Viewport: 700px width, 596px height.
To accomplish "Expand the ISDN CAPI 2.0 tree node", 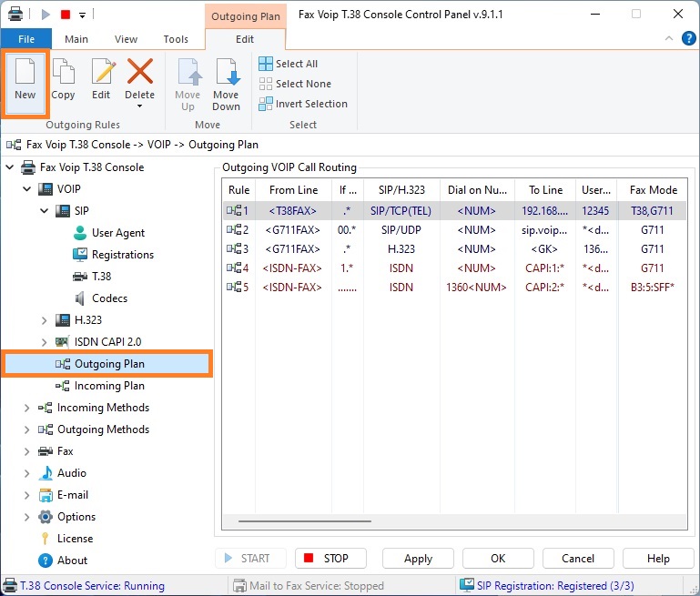I will point(45,342).
